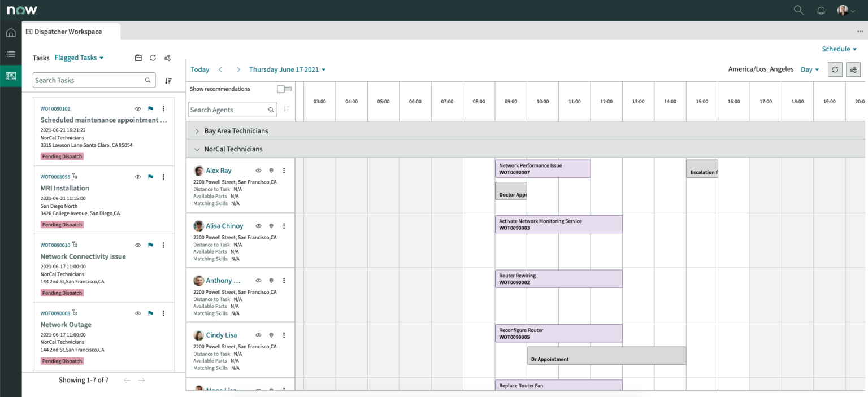Open the workspace list icon in sidebar
The image size is (868, 397).
[x=11, y=54]
